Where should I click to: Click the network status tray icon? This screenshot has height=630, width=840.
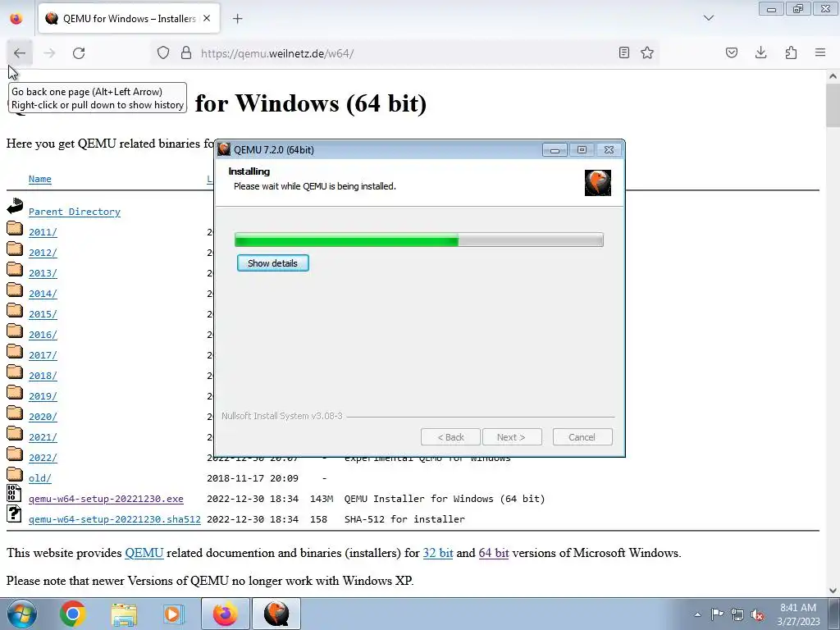coord(737,614)
